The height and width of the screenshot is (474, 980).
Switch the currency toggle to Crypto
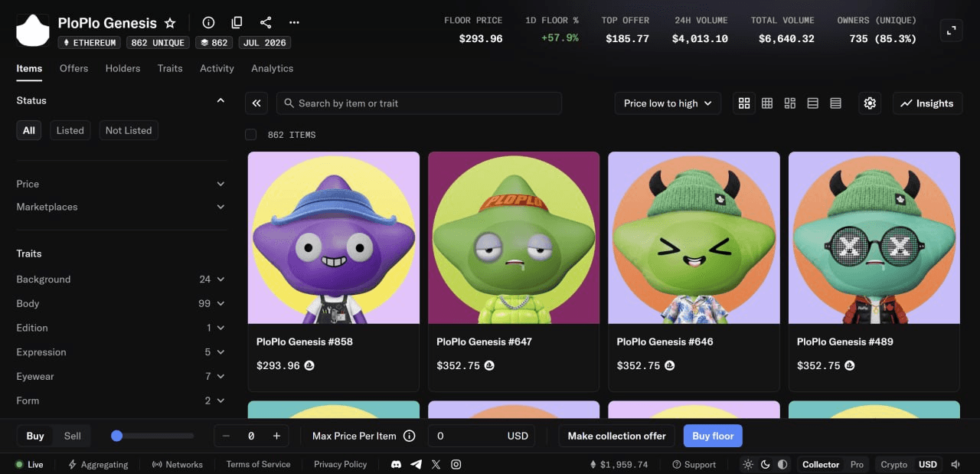(x=893, y=464)
